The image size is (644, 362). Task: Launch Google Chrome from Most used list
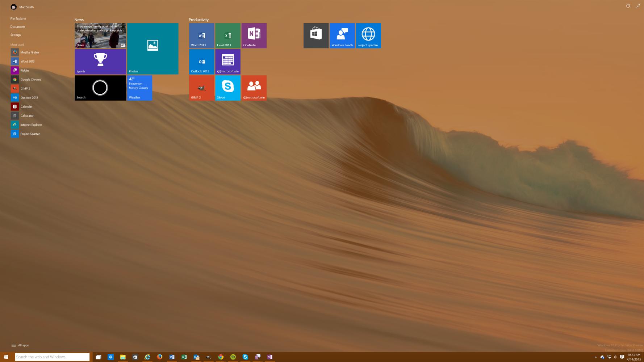(x=25, y=79)
